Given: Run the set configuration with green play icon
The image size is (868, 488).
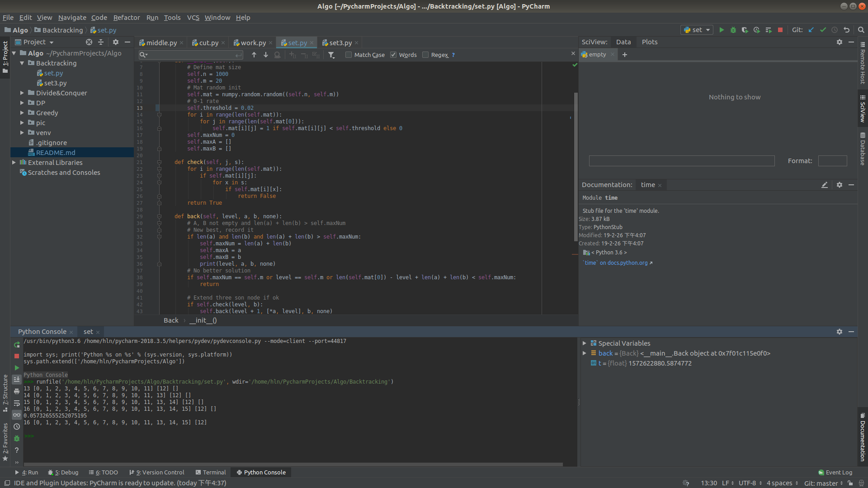Looking at the screenshot, I should (x=722, y=30).
